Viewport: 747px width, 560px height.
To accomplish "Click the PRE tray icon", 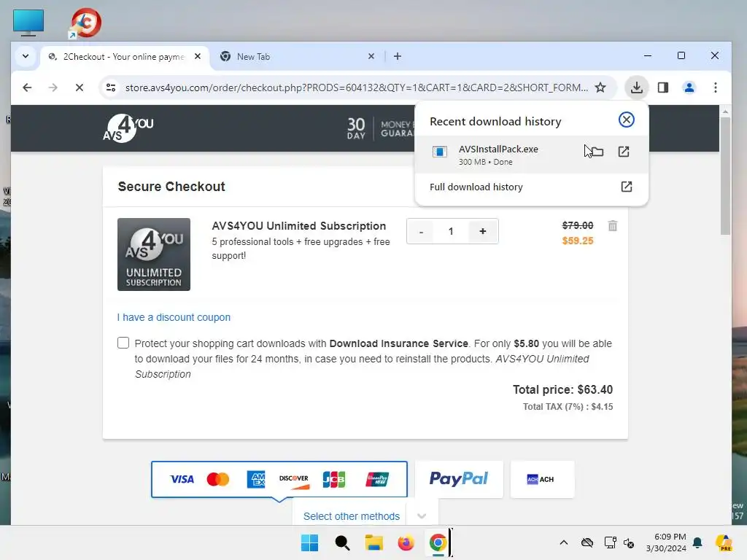I will point(724,542).
